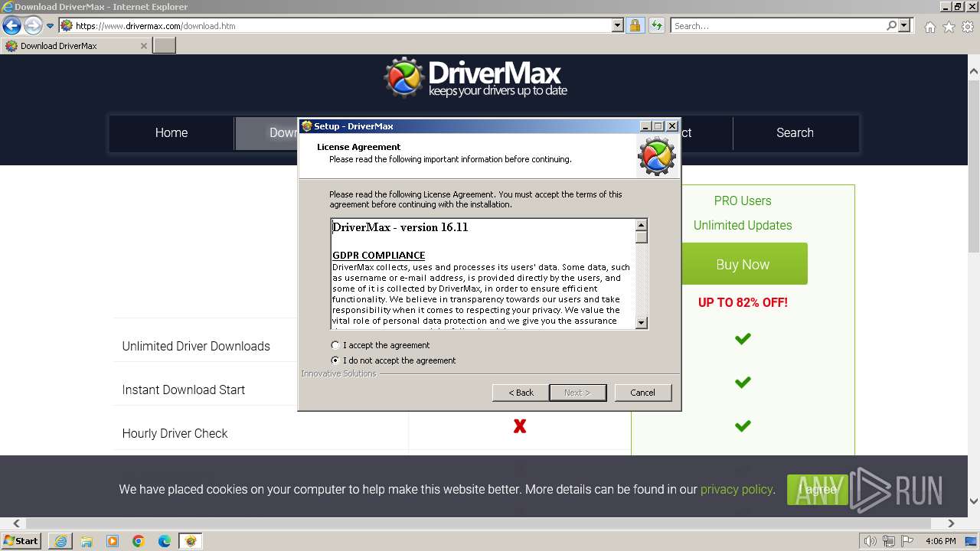
Task: Open the IE Tools gear icon
Action: pyautogui.click(x=968, y=27)
